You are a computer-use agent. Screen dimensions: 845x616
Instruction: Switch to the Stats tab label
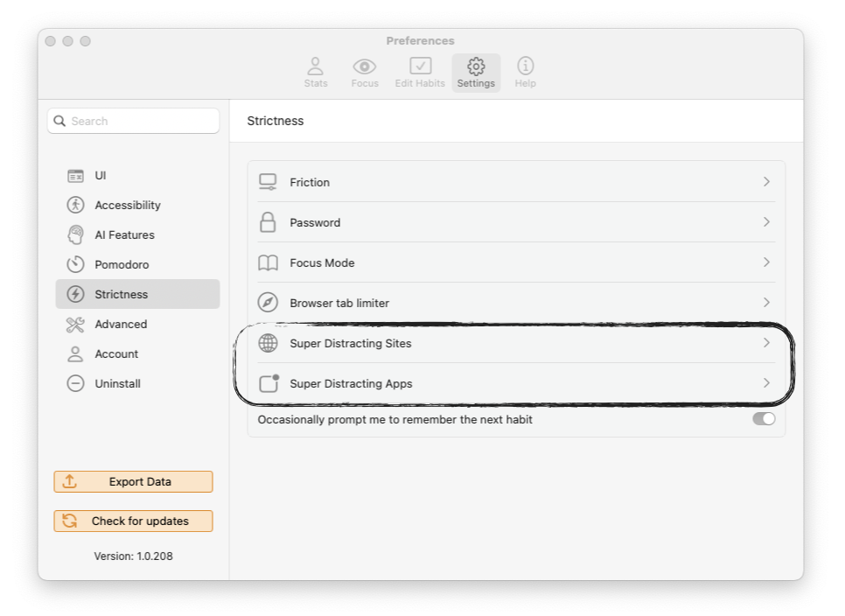(315, 83)
